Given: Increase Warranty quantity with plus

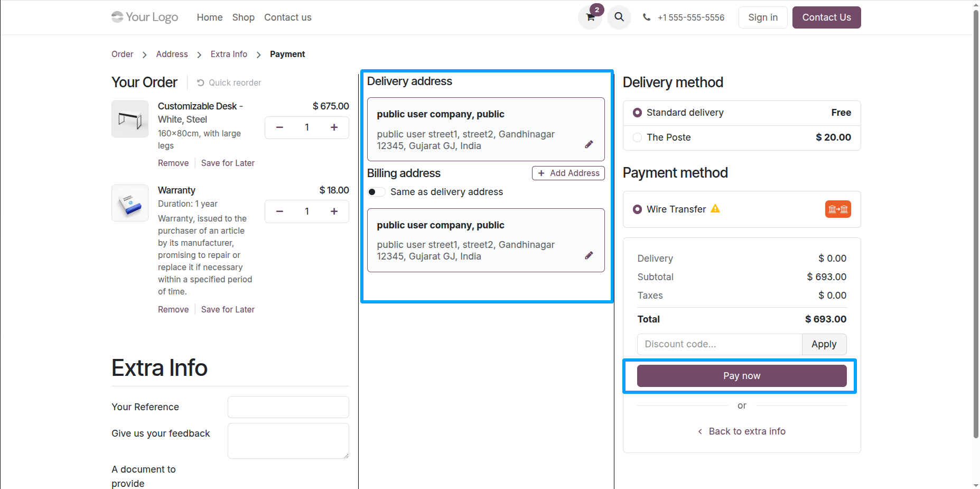Looking at the screenshot, I should pyautogui.click(x=334, y=211).
